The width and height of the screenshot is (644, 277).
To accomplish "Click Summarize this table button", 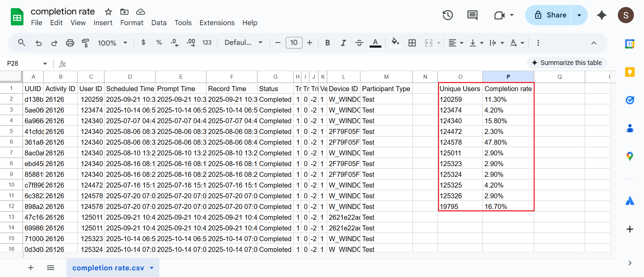I will coord(567,63).
